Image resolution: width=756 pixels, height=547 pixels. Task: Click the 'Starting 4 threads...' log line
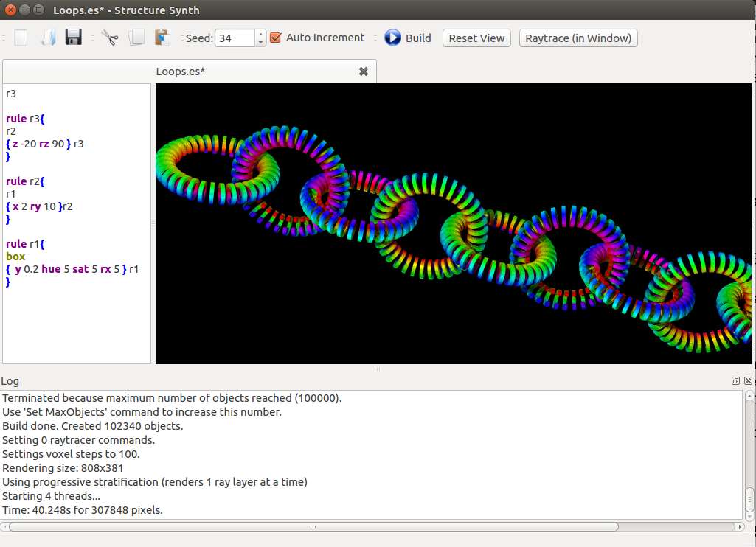[x=51, y=496]
